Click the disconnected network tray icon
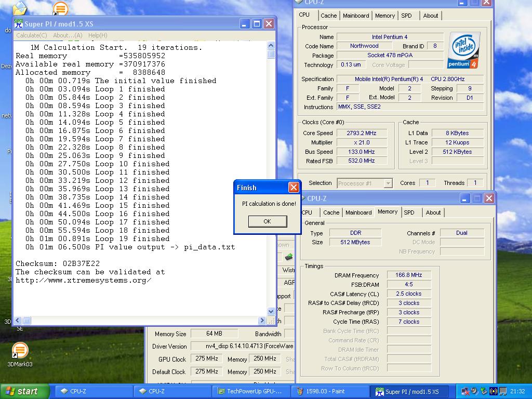532x399 pixels. (465, 391)
